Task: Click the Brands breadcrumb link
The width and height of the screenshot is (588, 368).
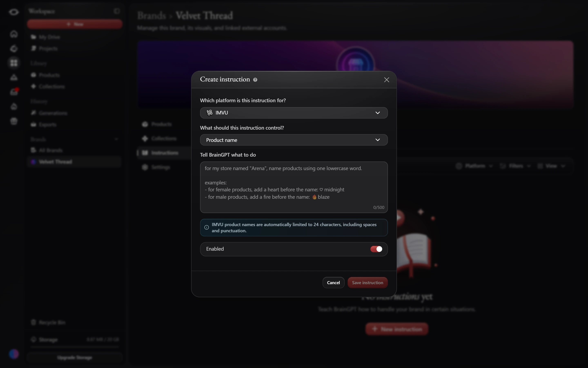Action: pyautogui.click(x=152, y=16)
